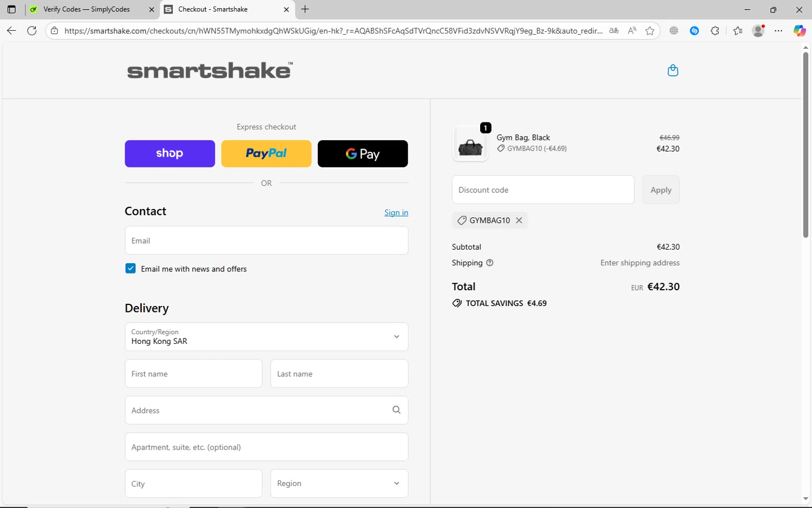Click the Sign in link
The width and height of the screenshot is (812, 508).
(x=396, y=213)
